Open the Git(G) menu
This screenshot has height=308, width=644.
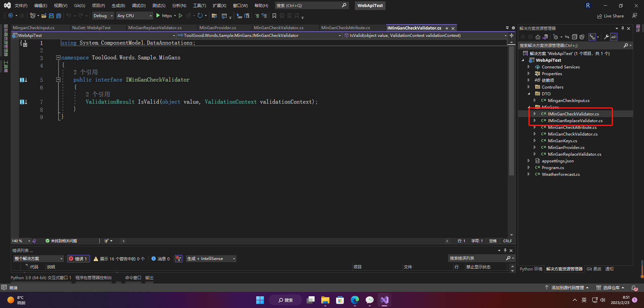(80, 6)
